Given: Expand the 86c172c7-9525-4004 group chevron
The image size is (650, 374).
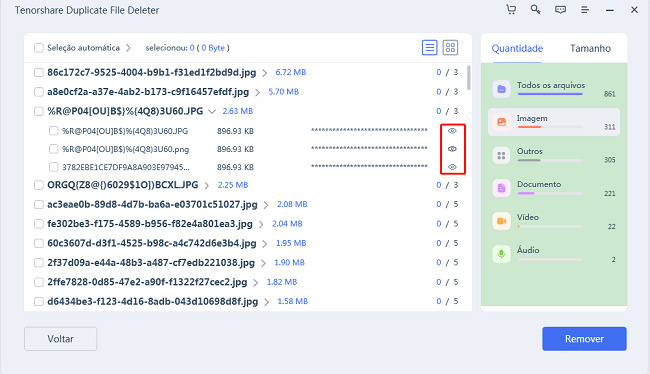Looking at the screenshot, I should (264, 73).
